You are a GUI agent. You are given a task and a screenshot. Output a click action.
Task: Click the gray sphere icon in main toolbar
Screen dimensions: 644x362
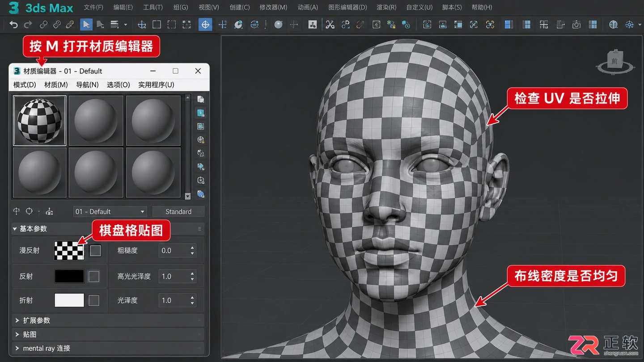tap(279, 25)
